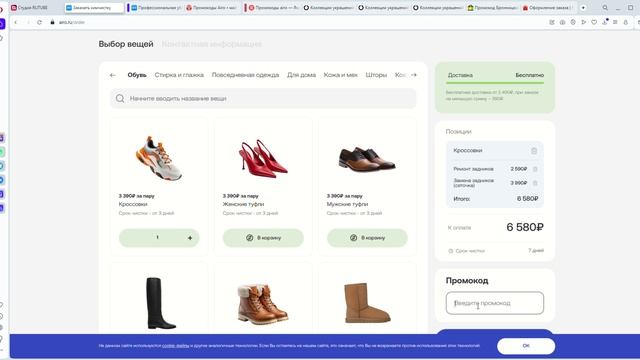
Task: Open a new browser tab with the plus
Action: coord(583,8)
